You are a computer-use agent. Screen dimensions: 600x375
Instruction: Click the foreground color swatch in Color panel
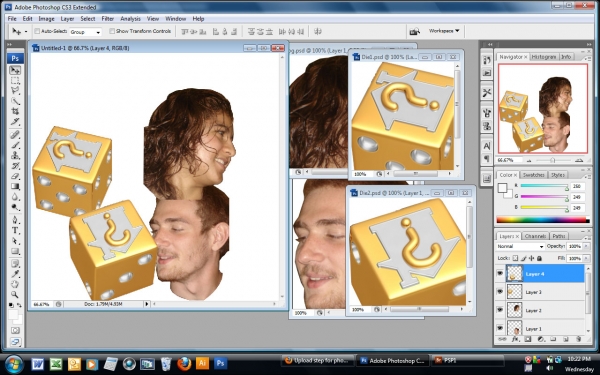click(502, 188)
